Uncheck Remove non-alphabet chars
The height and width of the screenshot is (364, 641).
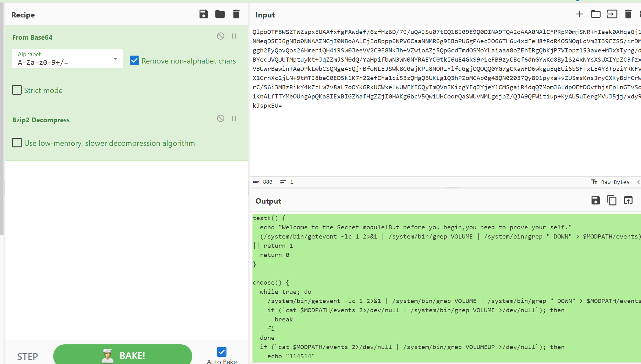pos(134,61)
